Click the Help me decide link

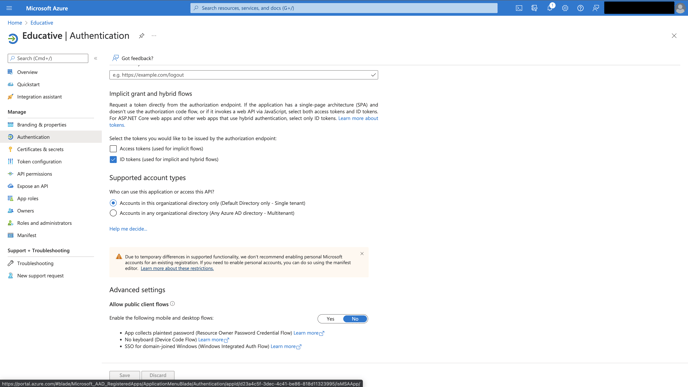coord(128,229)
